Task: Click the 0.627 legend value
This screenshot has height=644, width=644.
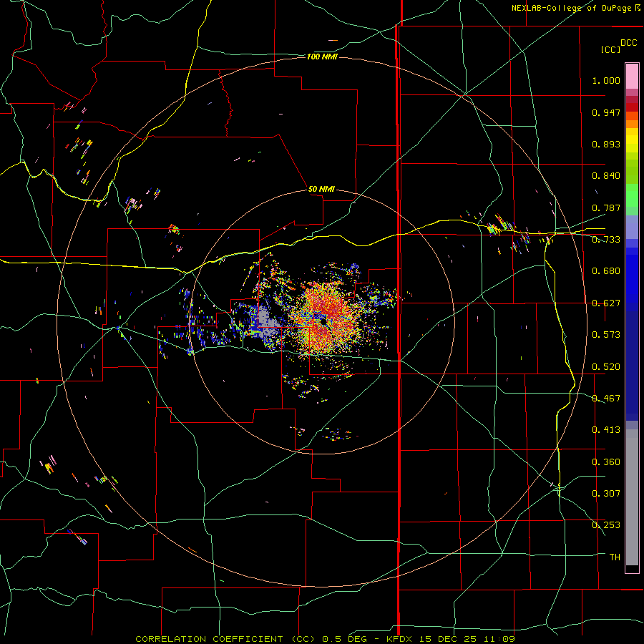Action: [606, 303]
